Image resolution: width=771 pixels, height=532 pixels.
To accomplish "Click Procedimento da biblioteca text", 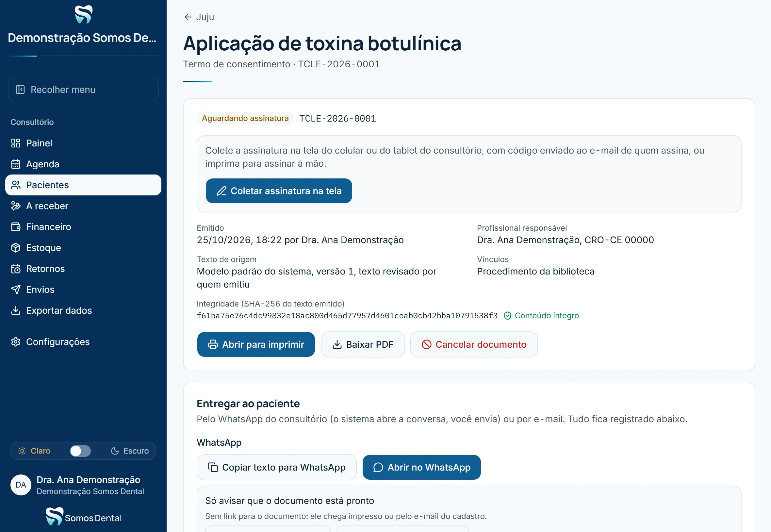I will coord(536,271).
